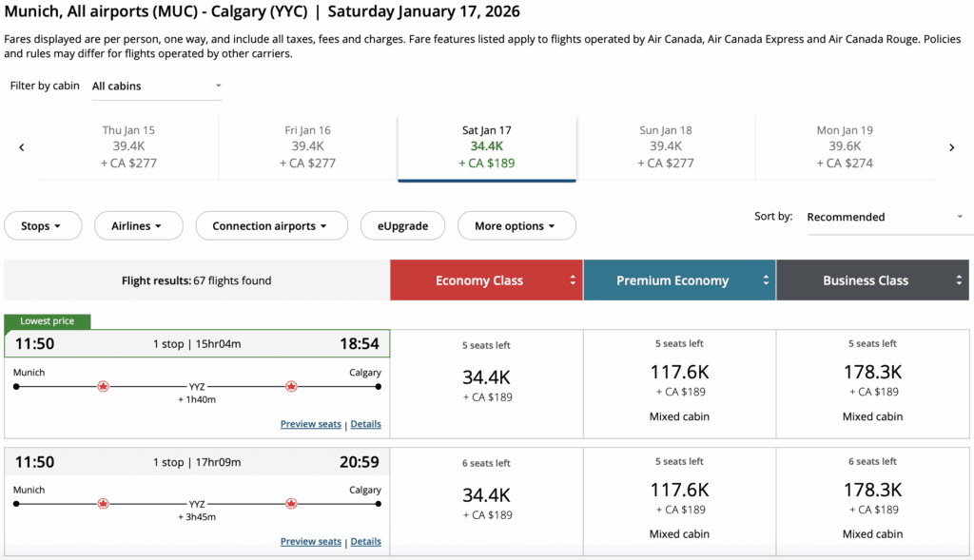
Task: Open Preview seats for 18:54 arrival flight
Action: (x=310, y=424)
